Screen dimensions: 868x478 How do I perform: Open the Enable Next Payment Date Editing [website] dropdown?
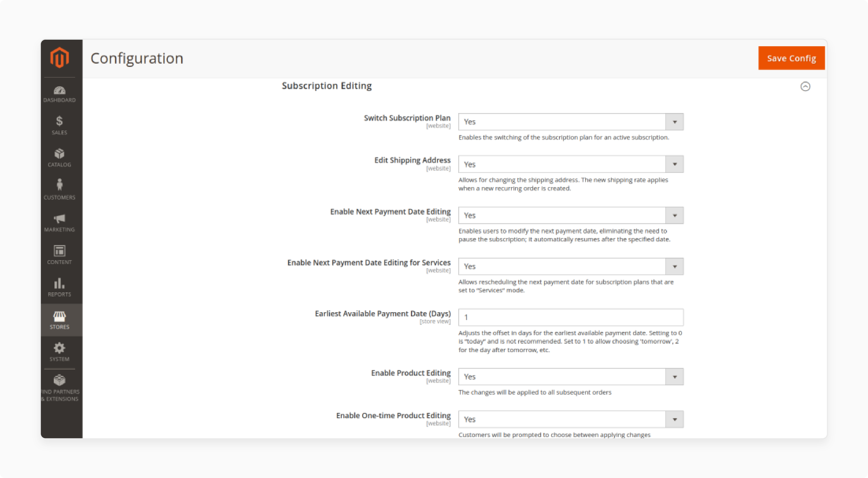coord(571,215)
